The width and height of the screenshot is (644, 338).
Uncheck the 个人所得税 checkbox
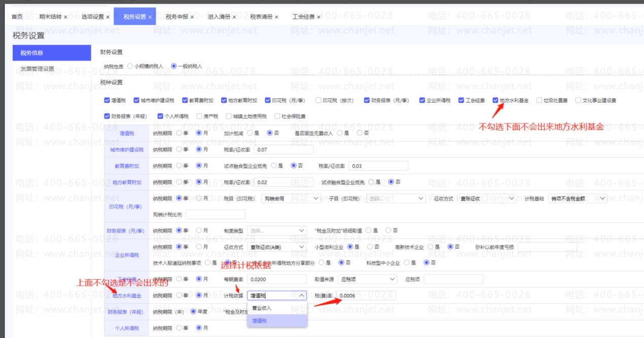click(160, 116)
